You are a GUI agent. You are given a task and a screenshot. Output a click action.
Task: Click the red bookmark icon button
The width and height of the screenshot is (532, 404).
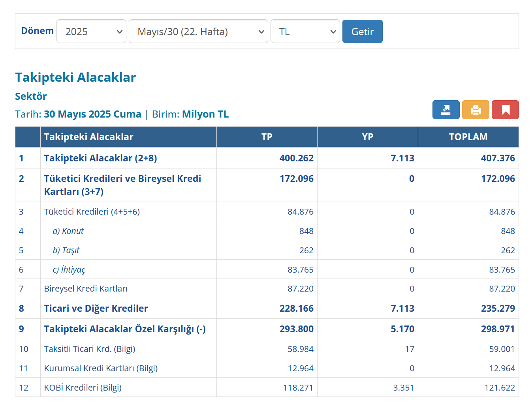pyautogui.click(x=505, y=110)
